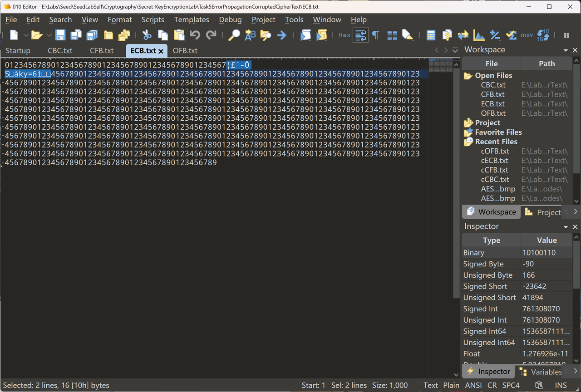Click the pause bars icon in toolbar
Screen dimensions: 581x392
(x=566, y=35)
